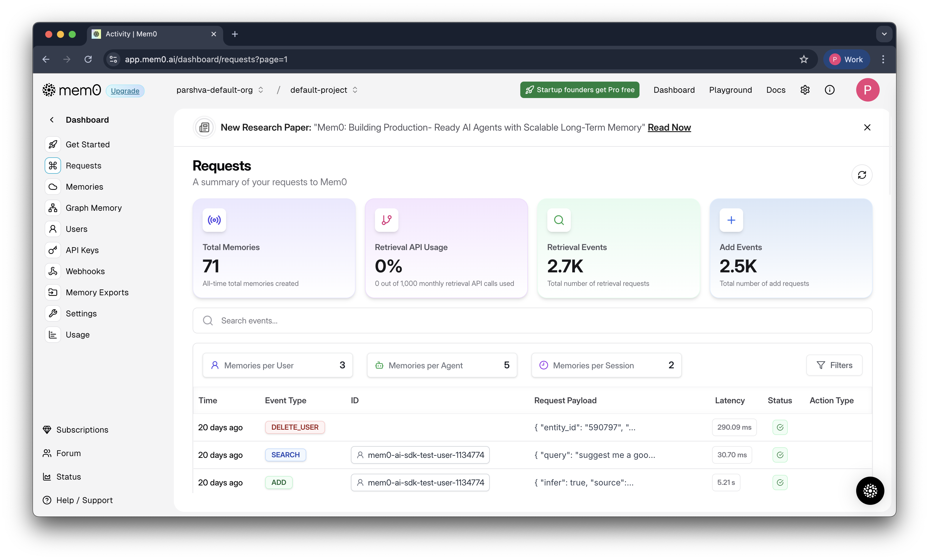Viewport: 929px width, 560px height.
Task: Open the Filters dropdown button
Action: (834, 365)
